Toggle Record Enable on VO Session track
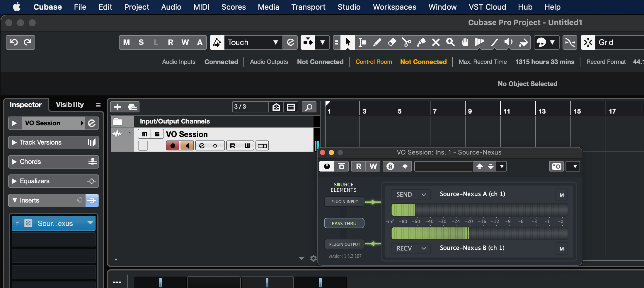The image size is (644, 288). coord(173,146)
